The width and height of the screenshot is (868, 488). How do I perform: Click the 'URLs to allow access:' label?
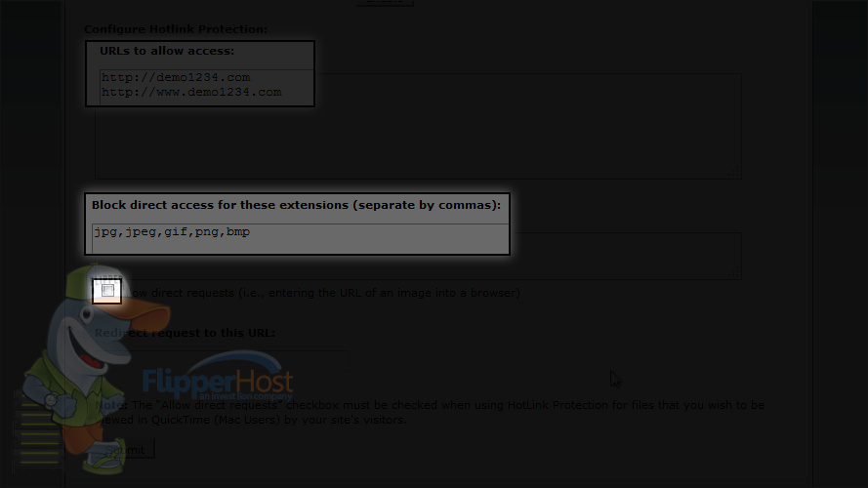[167, 51]
